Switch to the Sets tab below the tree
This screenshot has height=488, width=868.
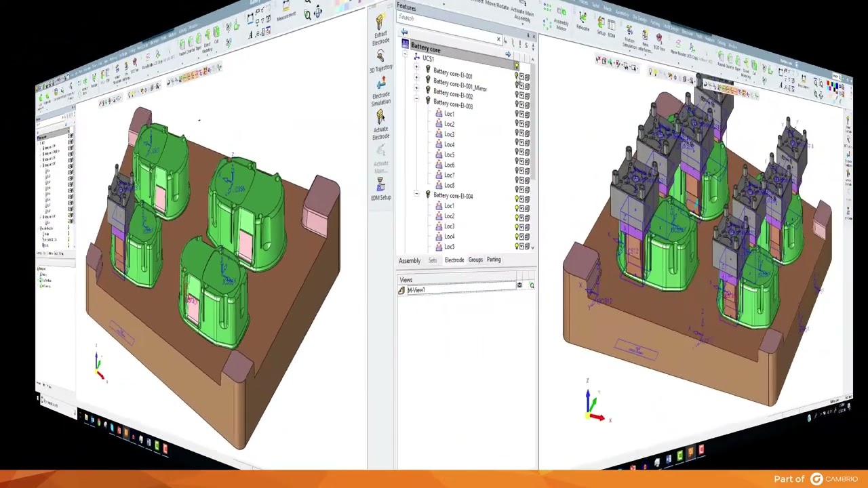click(x=433, y=260)
